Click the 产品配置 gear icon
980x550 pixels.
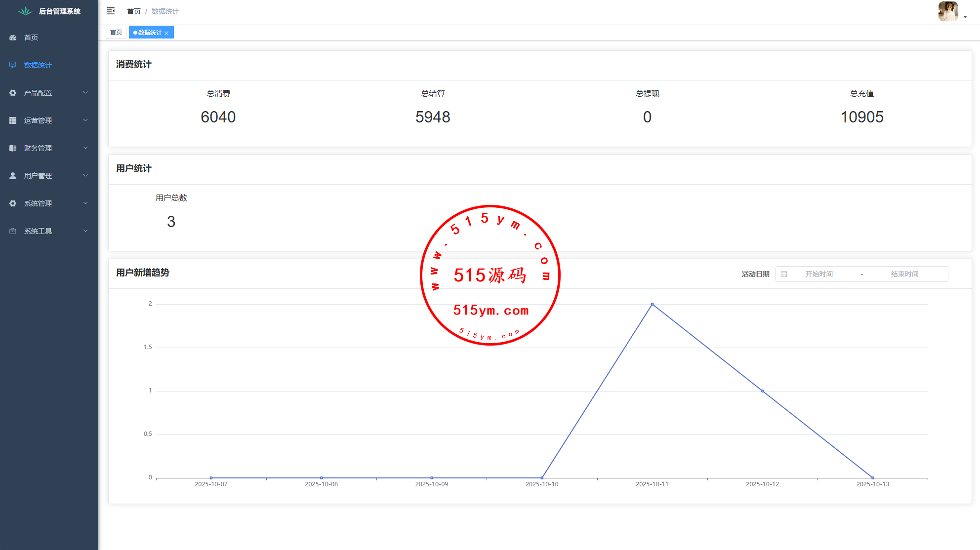[x=13, y=93]
